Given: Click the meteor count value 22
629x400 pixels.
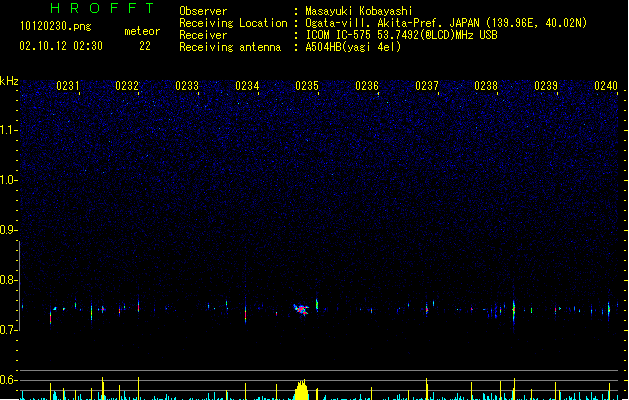Looking at the screenshot, I should tap(145, 46).
